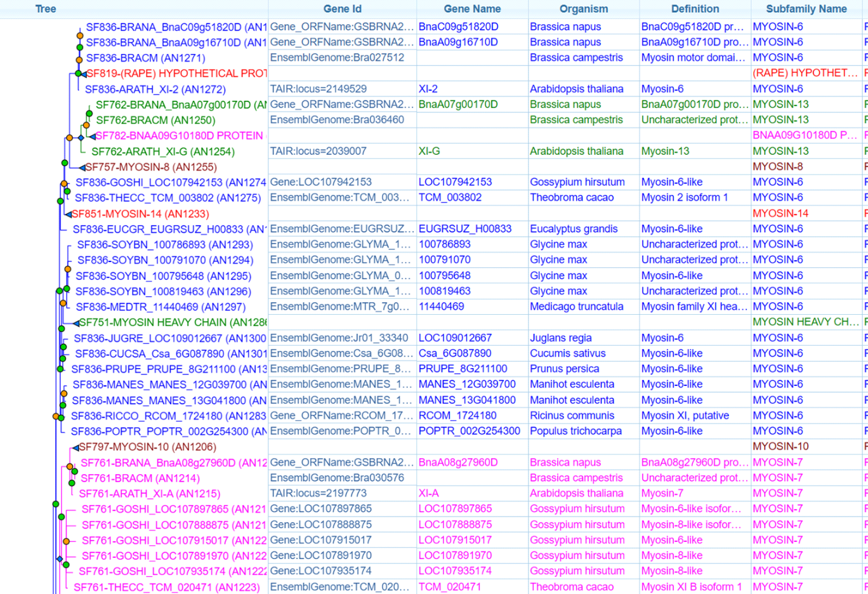Select the green node beside SF762-BRANA_BnaA07g00170D
Screen dimensions: 868x594
(x=89, y=114)
